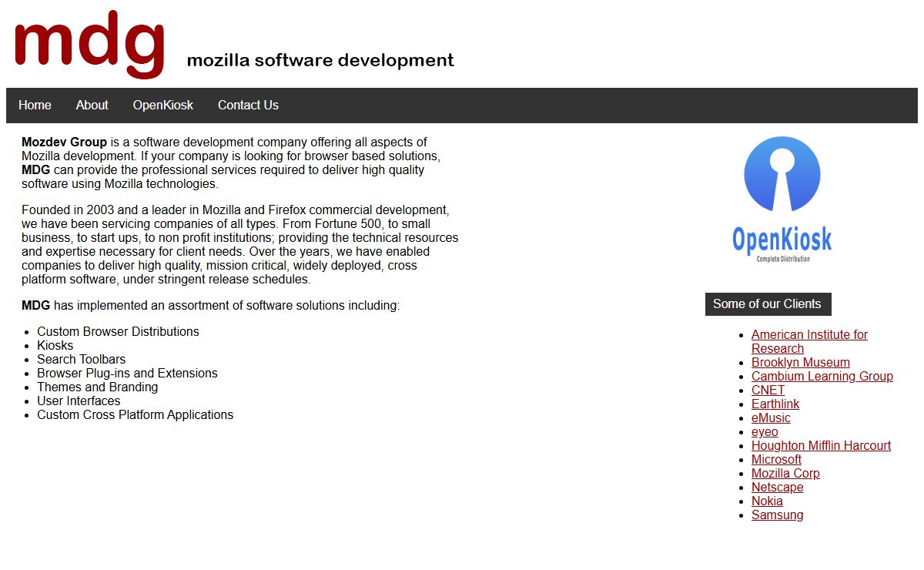Click the 'Themes and Branding' list item
The height and width of the screenshot is (570, 924).
[97, 387]
